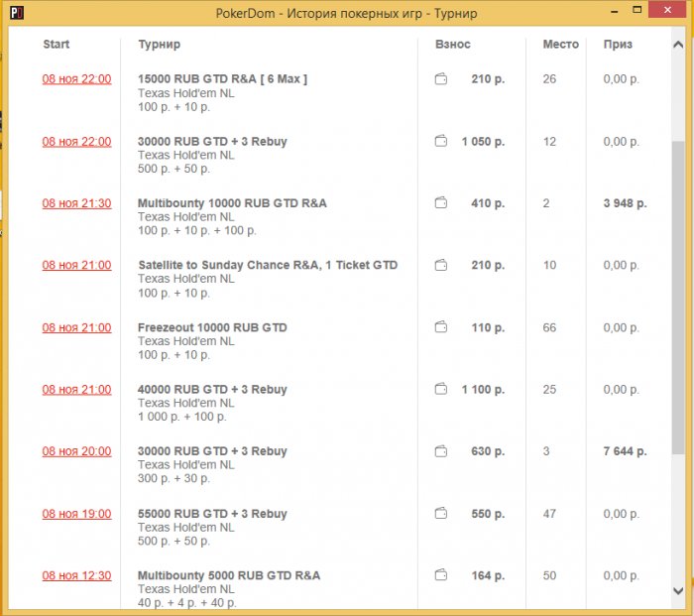694x616 pixels.
Task: Open the 08 ноя 21:30 tournament link
Action: (76, 203)
